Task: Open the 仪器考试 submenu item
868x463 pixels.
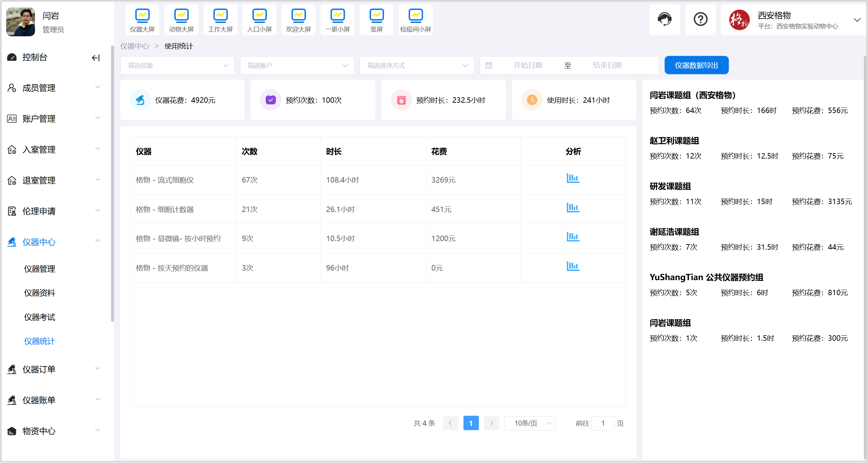Action: pos(40,317)
